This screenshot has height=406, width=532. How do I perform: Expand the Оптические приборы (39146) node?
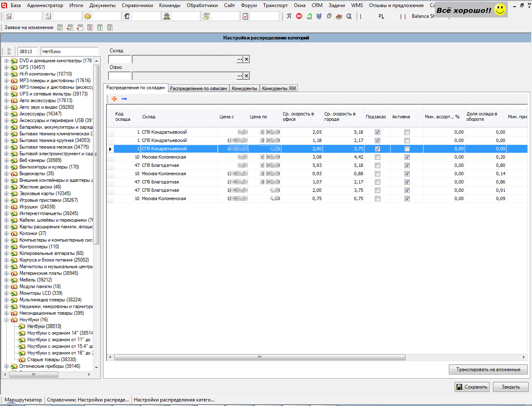[7, 366]
